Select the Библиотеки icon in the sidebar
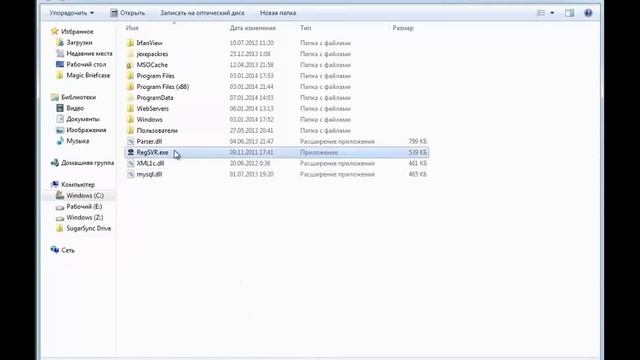 55,97
